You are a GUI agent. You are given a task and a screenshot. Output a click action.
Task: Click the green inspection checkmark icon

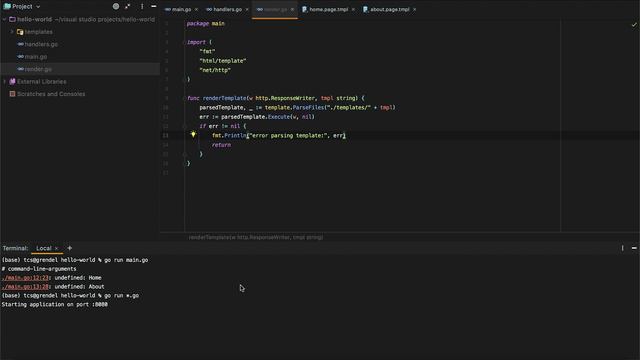(634, 25)
